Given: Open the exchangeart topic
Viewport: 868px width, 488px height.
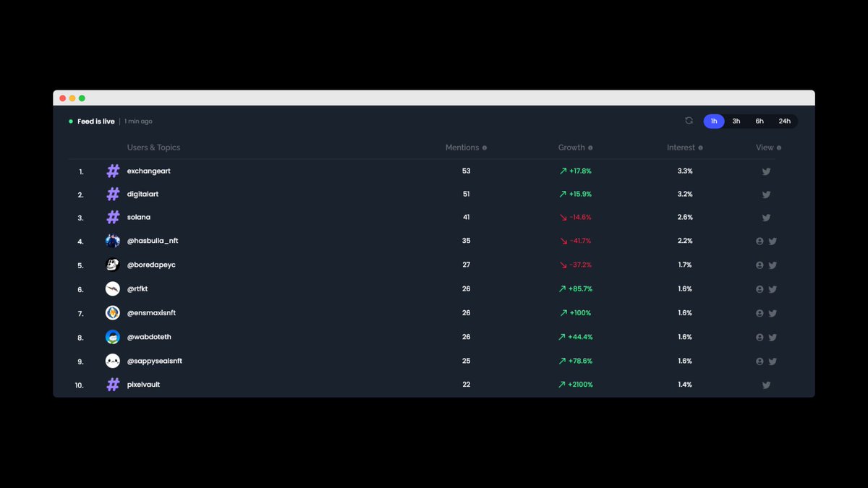Looking at the screenshot, I should pyautogui.click(x=149, y=171).
